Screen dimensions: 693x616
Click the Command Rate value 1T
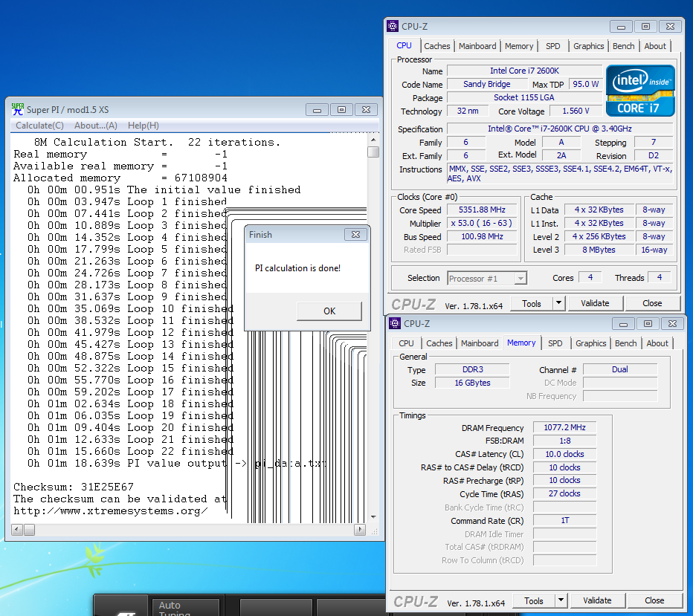(x=564, y=521)
